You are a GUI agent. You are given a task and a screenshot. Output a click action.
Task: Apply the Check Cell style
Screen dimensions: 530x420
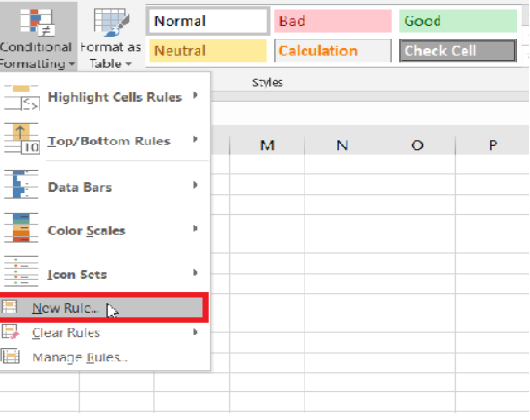tap(458, 51)
